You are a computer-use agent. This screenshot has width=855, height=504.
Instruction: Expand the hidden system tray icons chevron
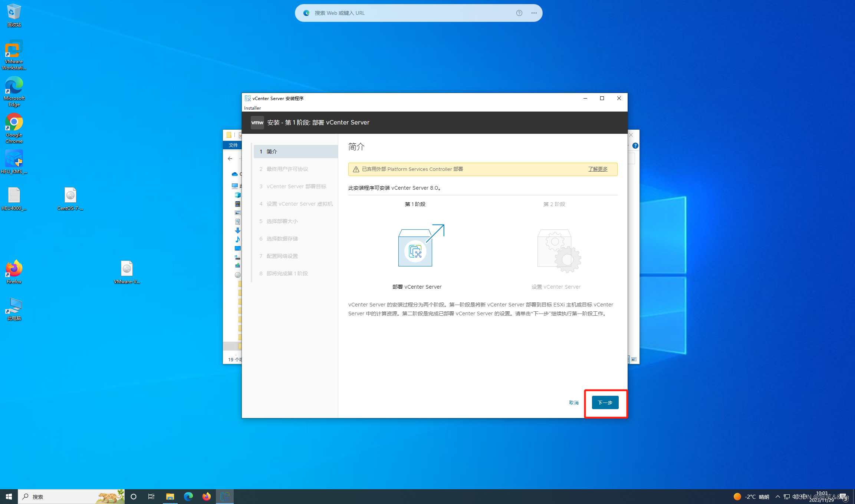coord(777,497)
